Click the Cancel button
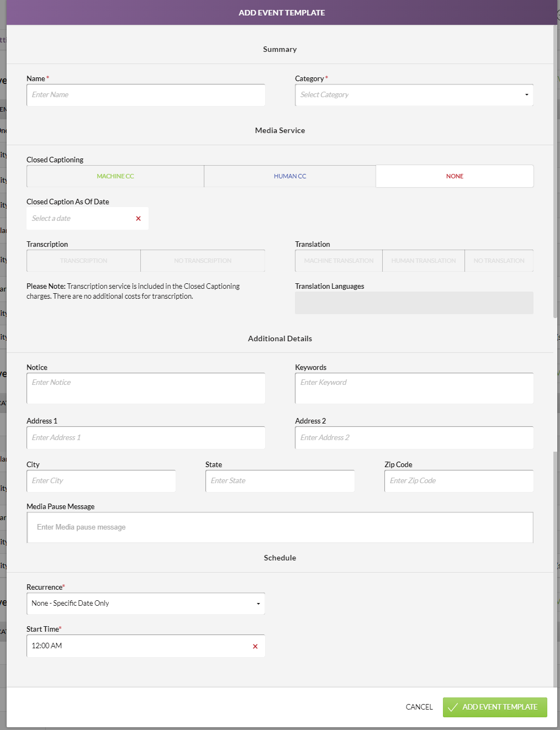Screen dimensions: 560x730 coord(419,707)
